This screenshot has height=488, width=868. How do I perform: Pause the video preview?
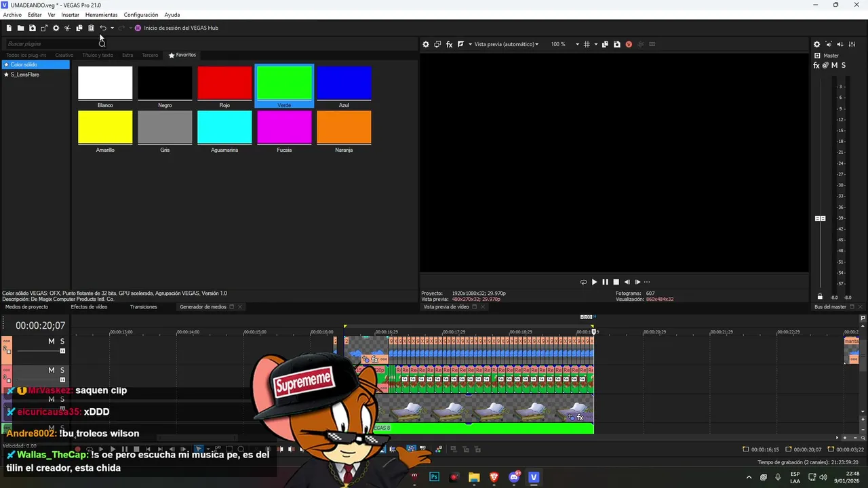[605, 282]
